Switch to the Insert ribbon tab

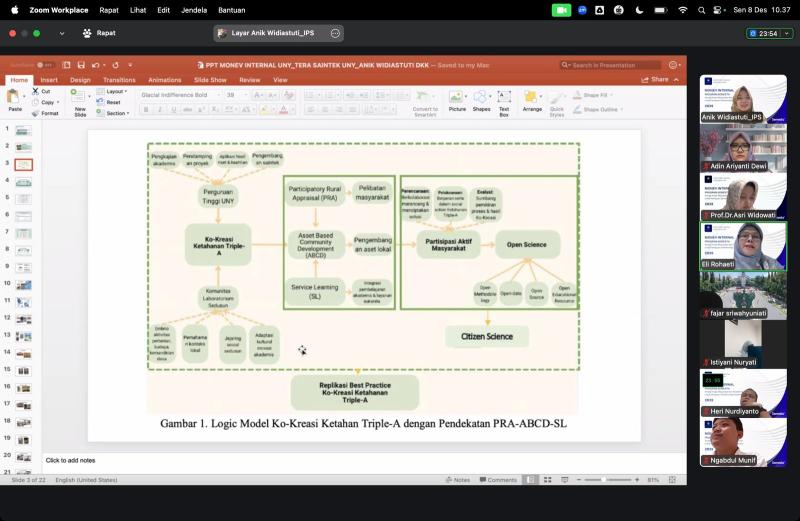(x=48, y=80)
